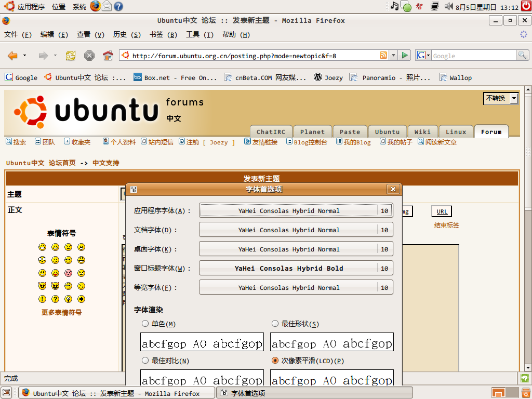
Task: Insert the sunglasses cool smiley
Action: [68, 260]
